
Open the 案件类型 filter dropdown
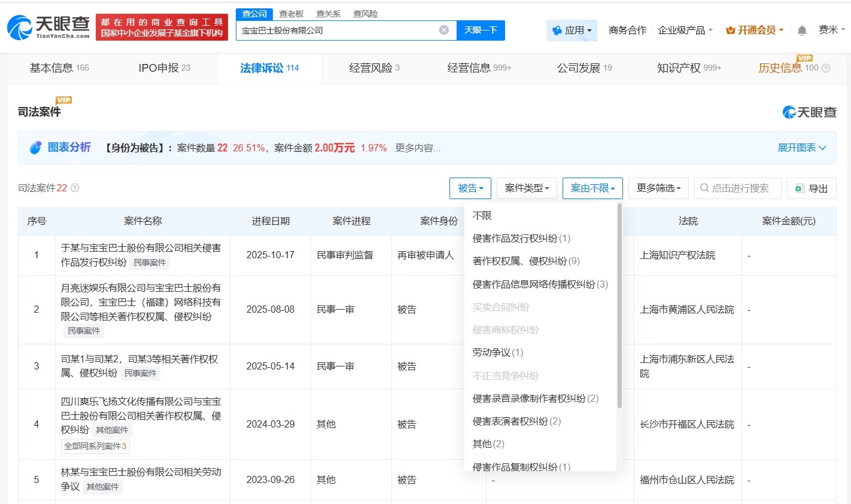pyautogui.click(x=527, y=188)
